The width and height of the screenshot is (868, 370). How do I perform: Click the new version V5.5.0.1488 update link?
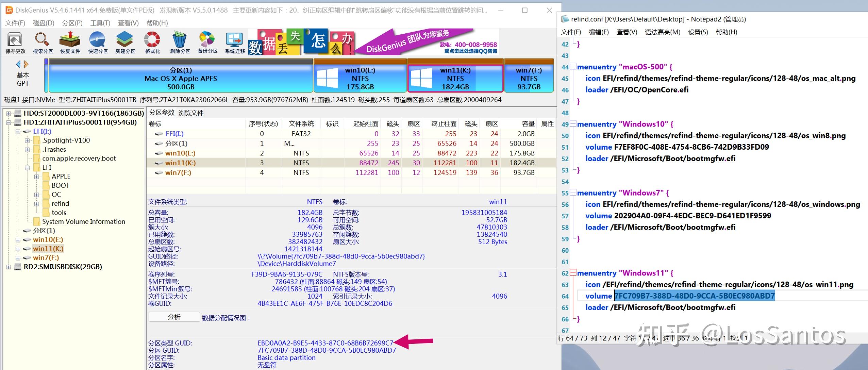click(x=194, y=10)
